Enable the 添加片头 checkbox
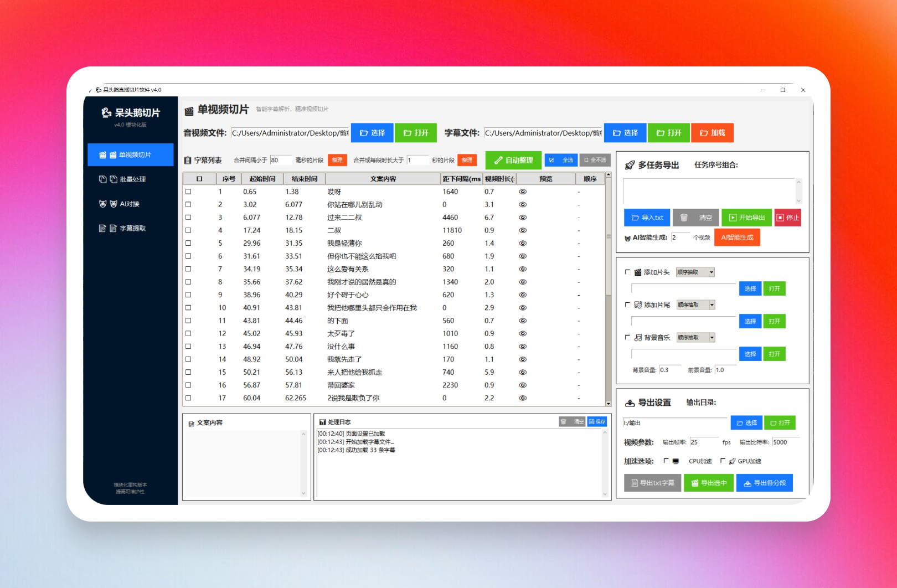 (627, 272)
